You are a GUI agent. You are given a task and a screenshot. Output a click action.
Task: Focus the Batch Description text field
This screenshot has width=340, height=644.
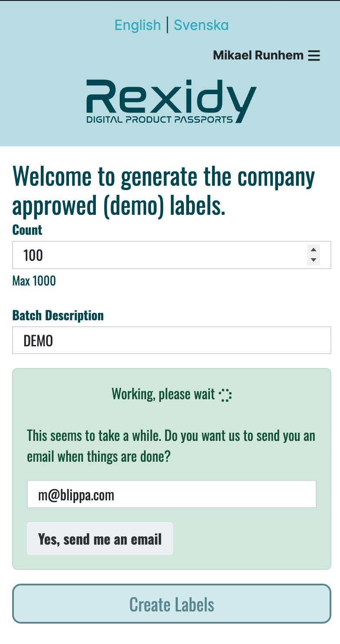171,341
